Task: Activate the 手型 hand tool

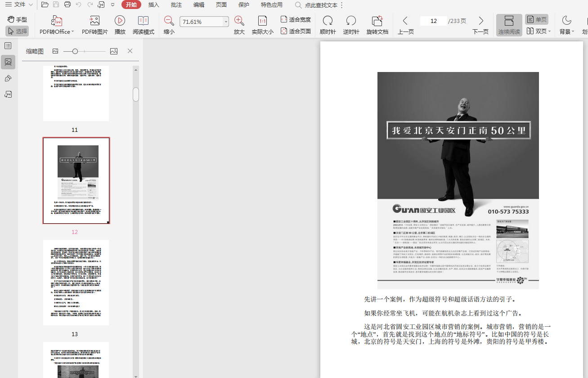Action: point(17,19)
